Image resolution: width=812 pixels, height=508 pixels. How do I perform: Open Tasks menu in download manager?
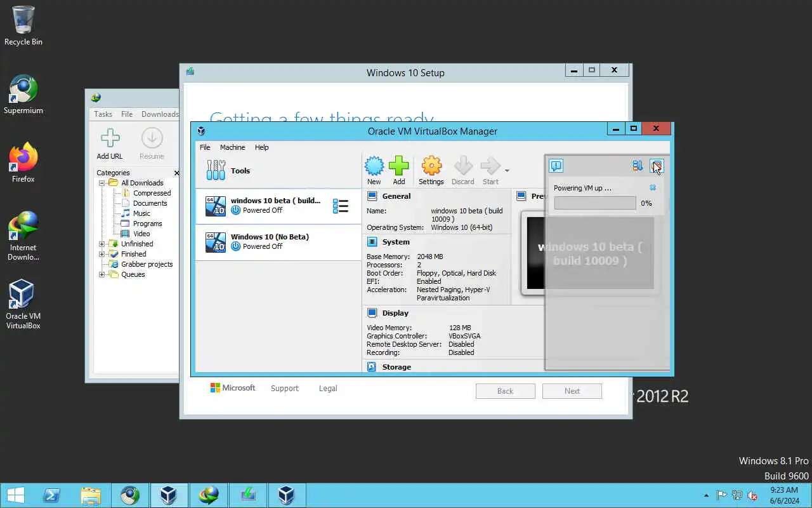pyautogui.click(x=103, y=114)
